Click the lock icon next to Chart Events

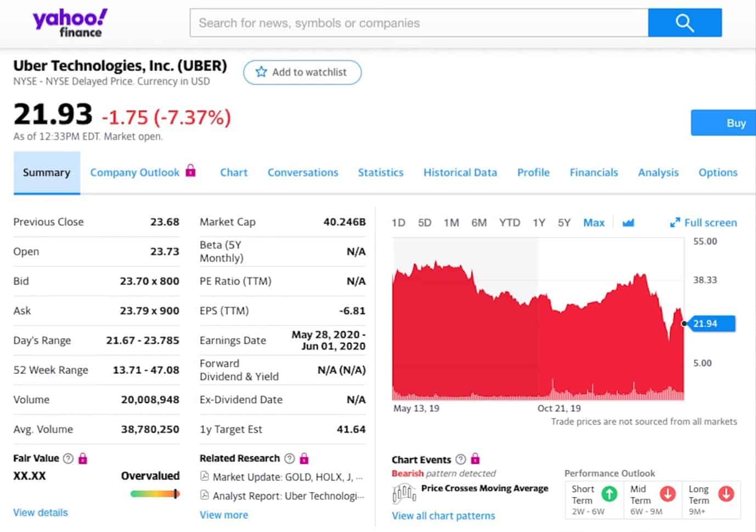(475, 459)
